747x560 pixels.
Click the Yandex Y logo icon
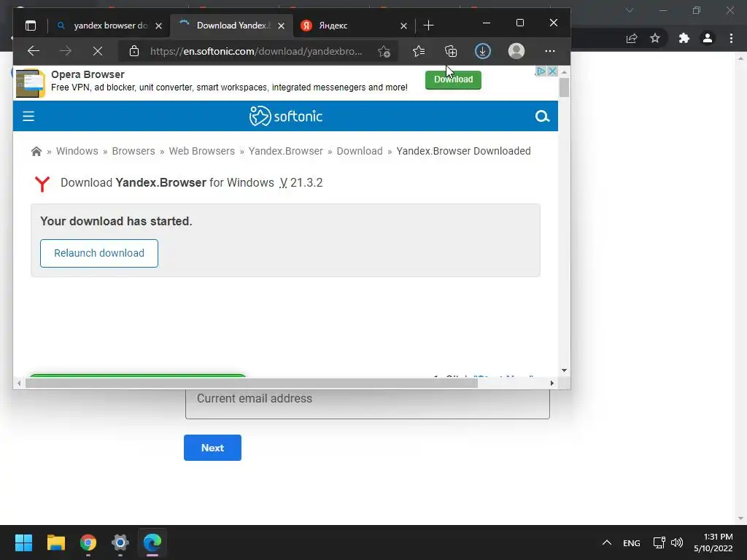point(42,183)
